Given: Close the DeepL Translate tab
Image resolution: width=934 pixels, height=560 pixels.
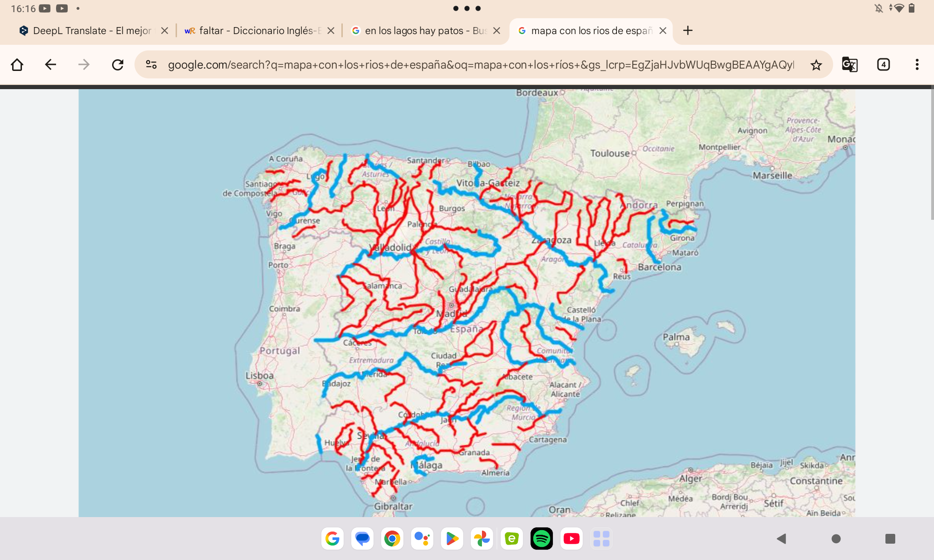Looking at the screenshot, I should click(164, 31).
